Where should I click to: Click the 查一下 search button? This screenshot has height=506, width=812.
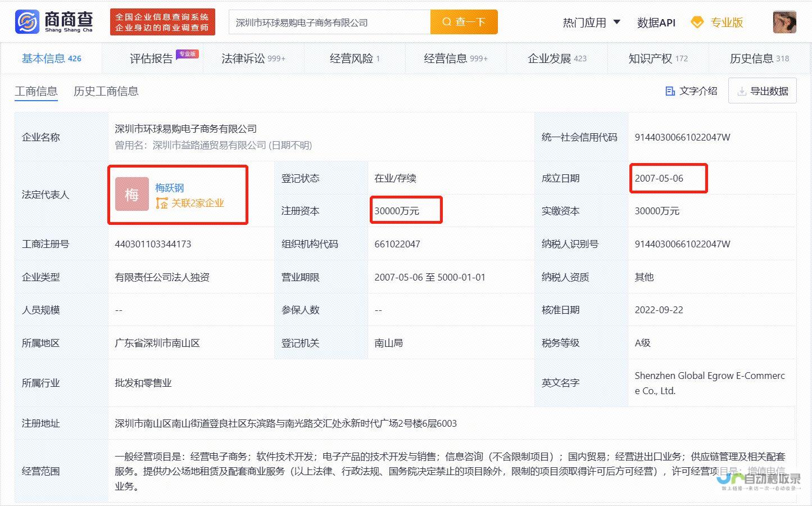pos(464,22)
